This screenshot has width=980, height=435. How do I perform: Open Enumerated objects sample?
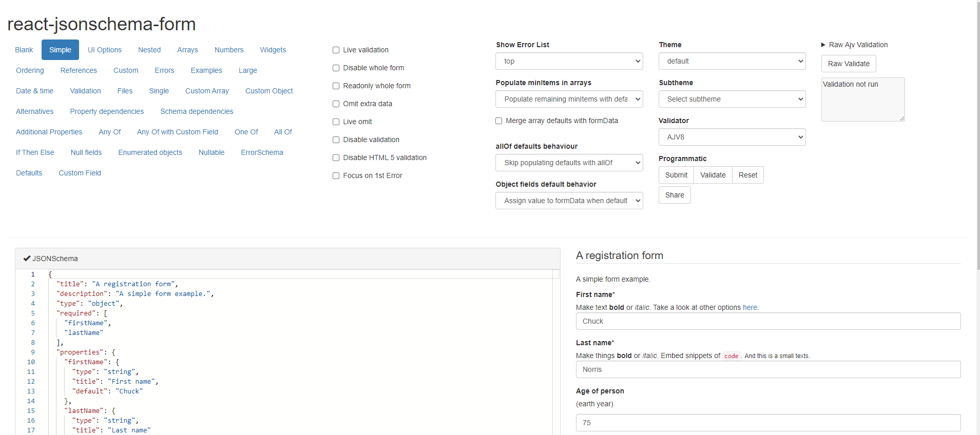pyautogui.click(x=150, y=152)
